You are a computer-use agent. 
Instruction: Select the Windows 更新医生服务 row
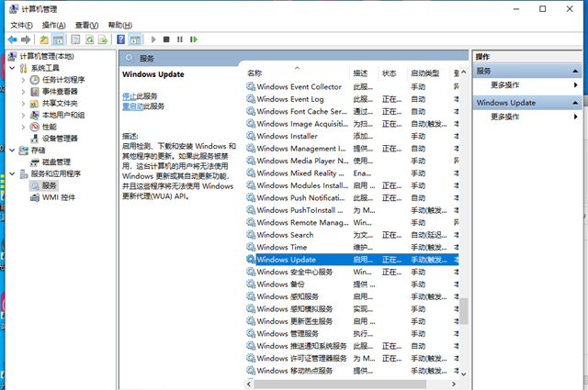tap(352, 321)
